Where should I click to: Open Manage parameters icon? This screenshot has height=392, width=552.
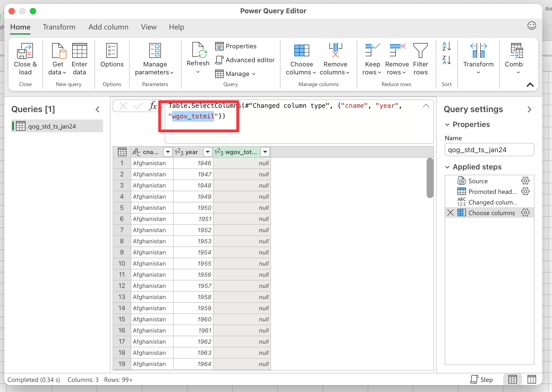(155, 50)
